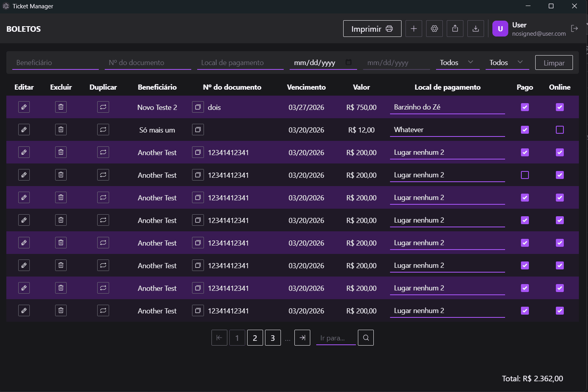Copy document number 'dois' with copy icon
Screen dimensions: 588x392
[x=198, y=107]
